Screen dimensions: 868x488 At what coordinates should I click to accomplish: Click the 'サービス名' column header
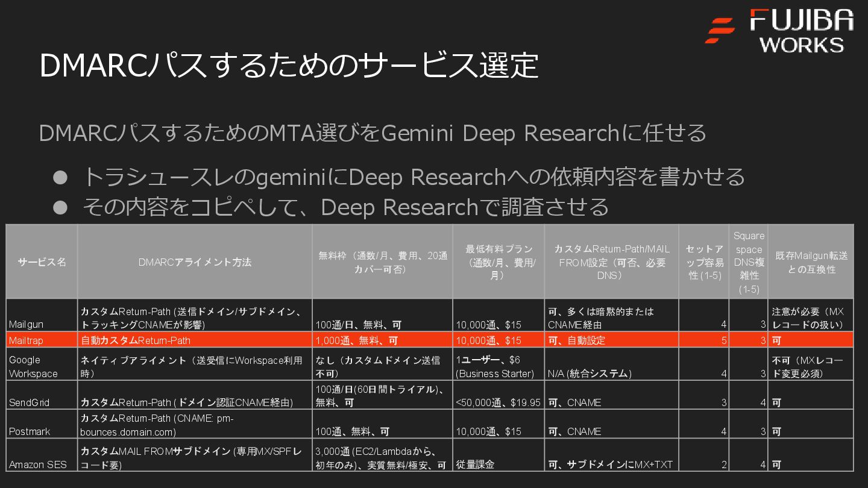coord(42,262)
